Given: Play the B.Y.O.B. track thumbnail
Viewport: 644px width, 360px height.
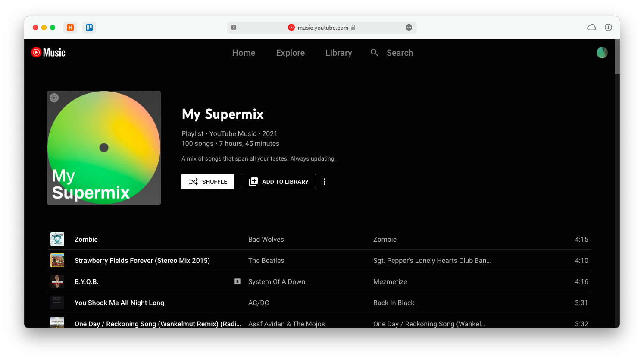Looking at the screenshot, I should (57, 281).
